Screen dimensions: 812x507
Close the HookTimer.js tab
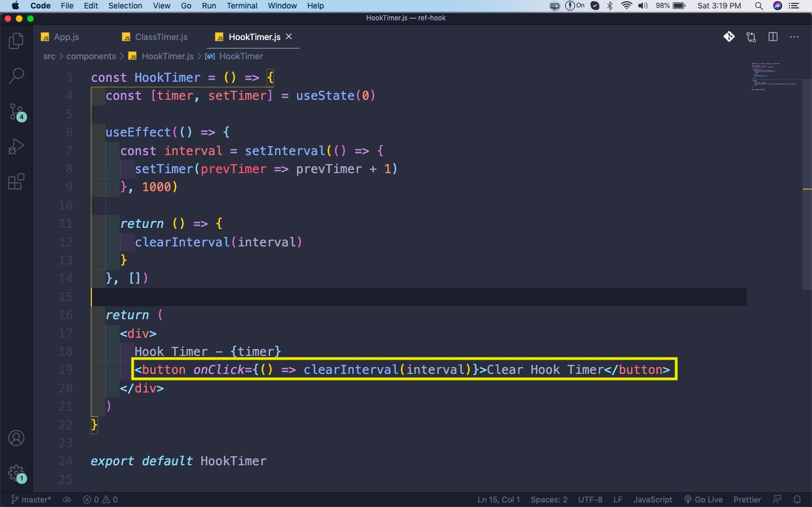click(289, 37)
